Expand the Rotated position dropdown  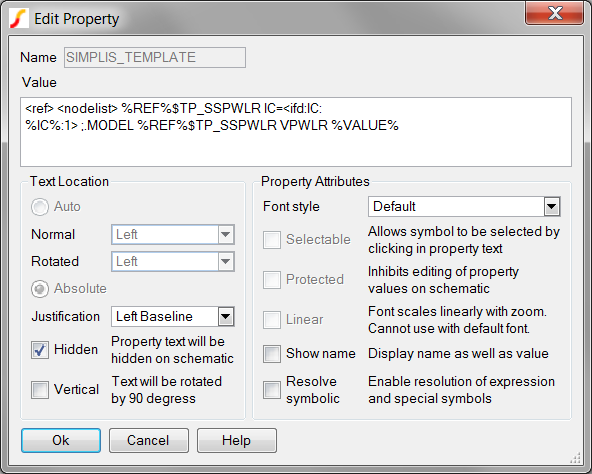[173, 261]
